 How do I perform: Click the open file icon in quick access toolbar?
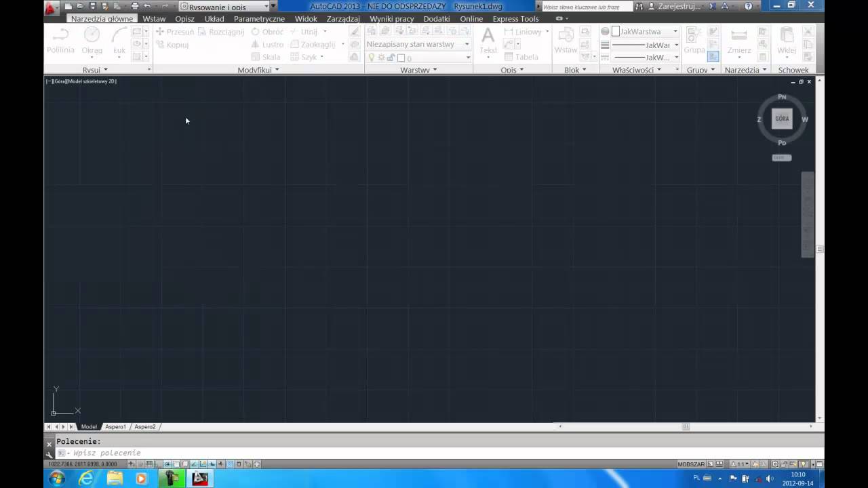[81, 6]
